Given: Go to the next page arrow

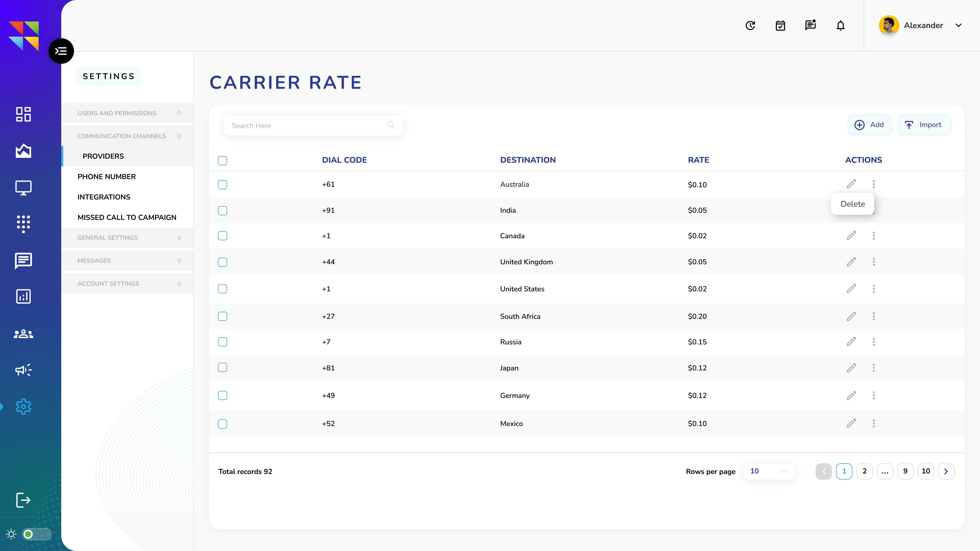Looking at the screenshot, I should pos(946,471).
